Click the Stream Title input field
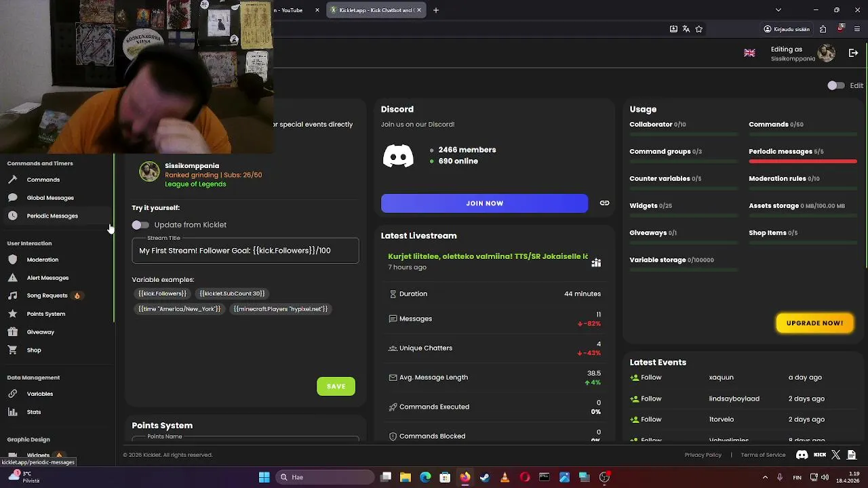Image resolution: width=868 pixels, height=488 pixels. [245, 251]
